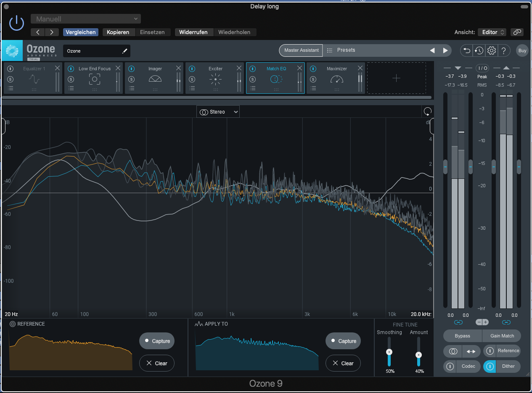532x393 pixels.
Task: Open the history clock icon
Action: (x=479, y=50)
